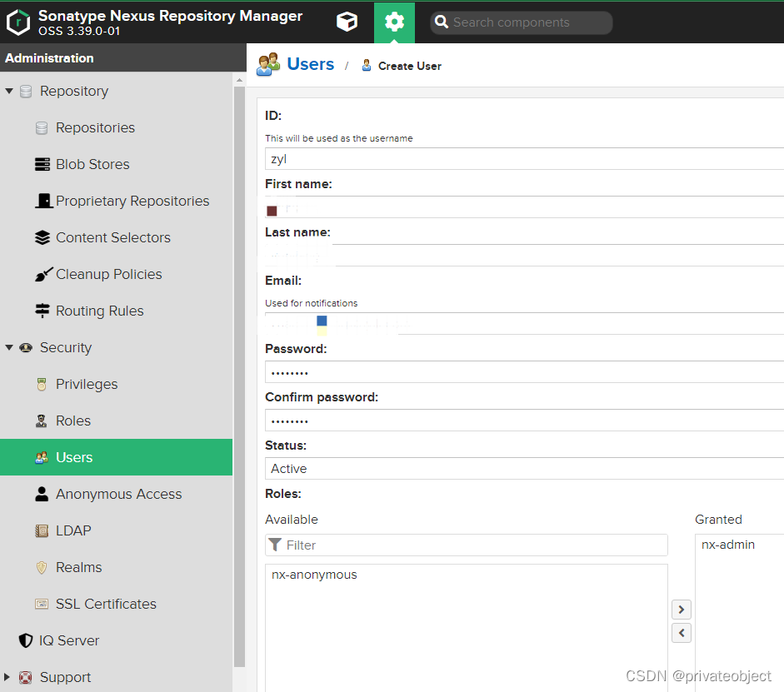Move selected role to Granted with right arrow

tap(681, 610)
